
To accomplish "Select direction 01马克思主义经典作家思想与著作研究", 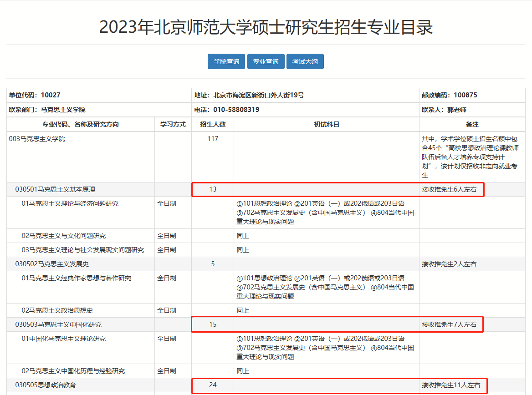I will pos(77,278).
